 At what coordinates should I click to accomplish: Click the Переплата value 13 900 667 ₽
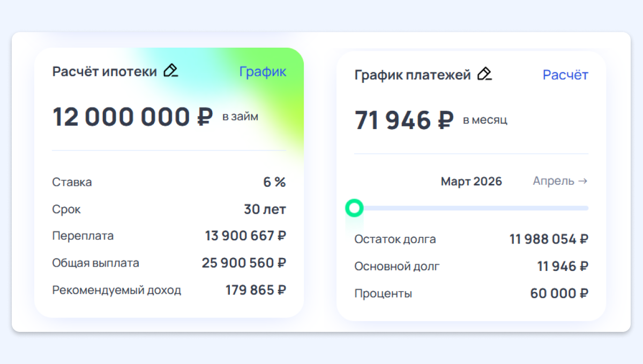[x=245, y=236]
